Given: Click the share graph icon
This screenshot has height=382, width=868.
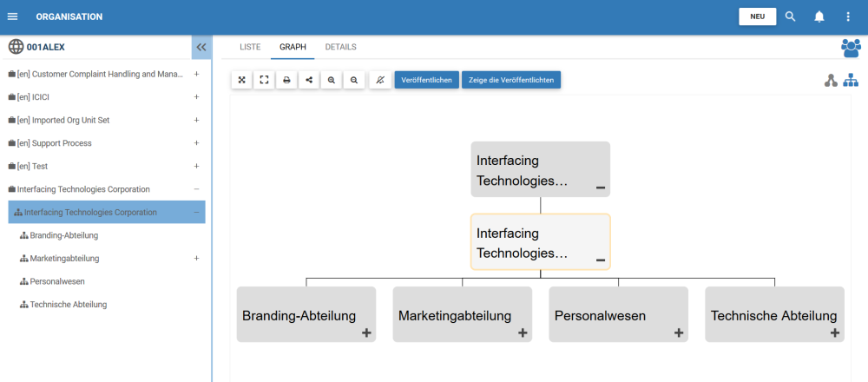Looking at the screenshot, I should click(309, 80).
